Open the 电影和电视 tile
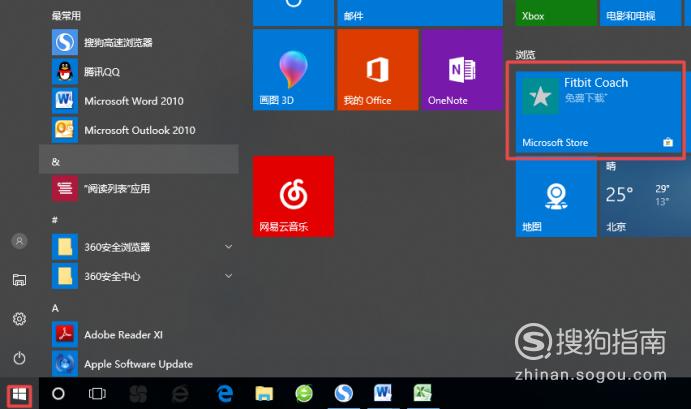Screen dimensions: 691x409 click(x=640, y=13)
